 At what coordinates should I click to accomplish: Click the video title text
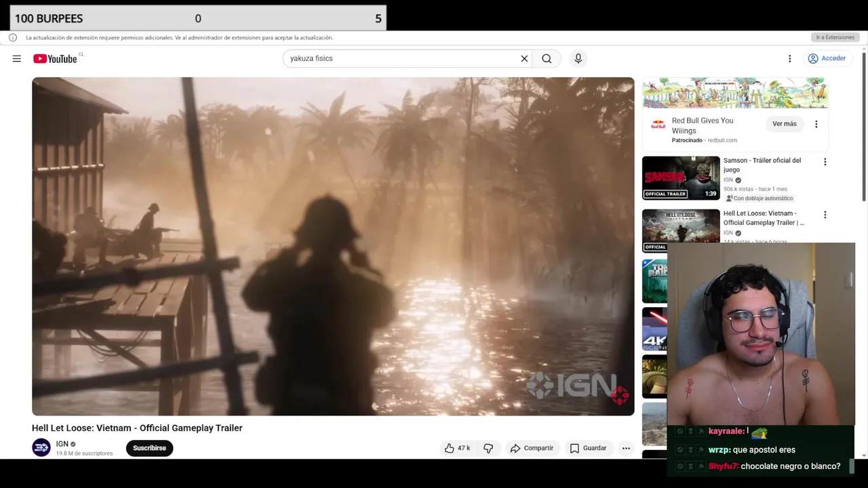coord(137,428)
